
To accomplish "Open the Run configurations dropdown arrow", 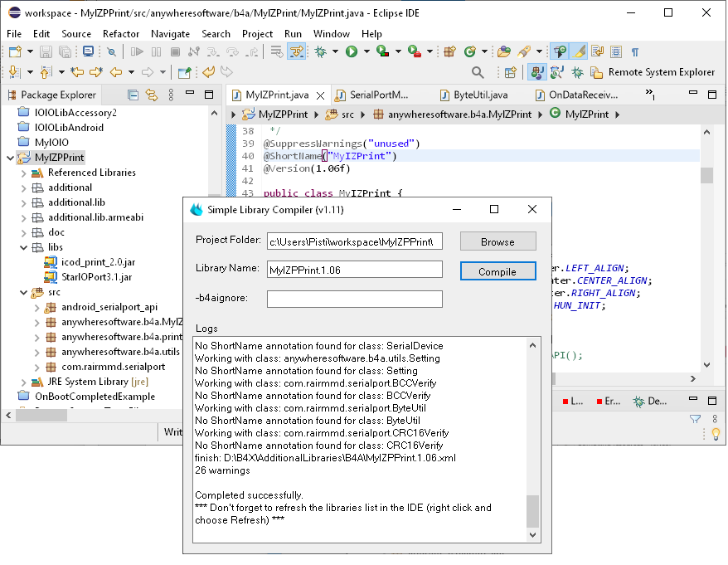I will 366,51.
